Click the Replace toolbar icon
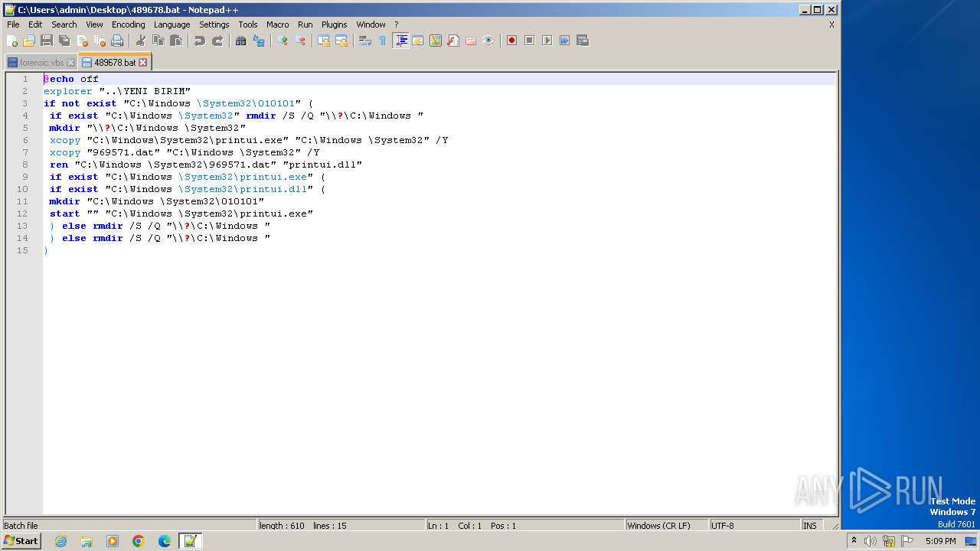 pos(258,41)
